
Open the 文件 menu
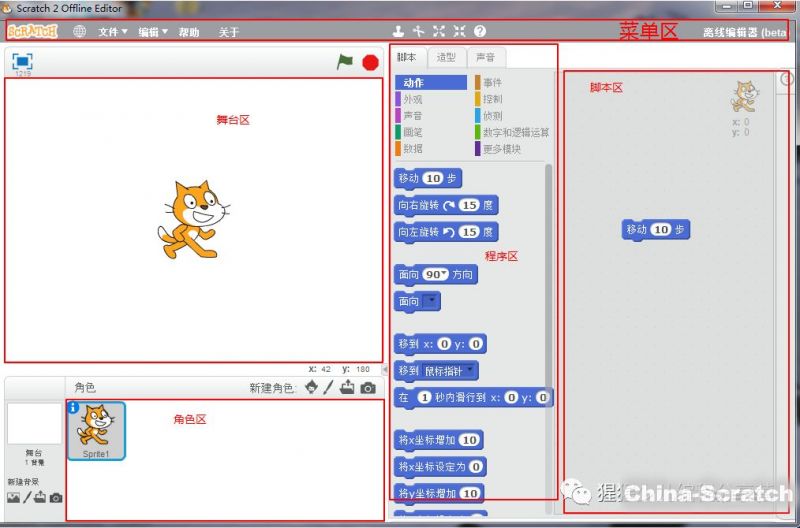pyautogui.click(x=112, y=32)
